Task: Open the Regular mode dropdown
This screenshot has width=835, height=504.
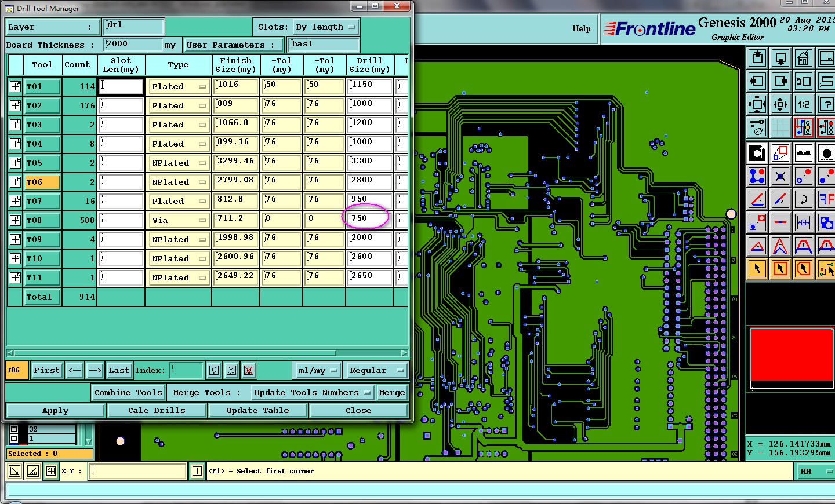Action: pyautogui.click(x=376, y=370)
